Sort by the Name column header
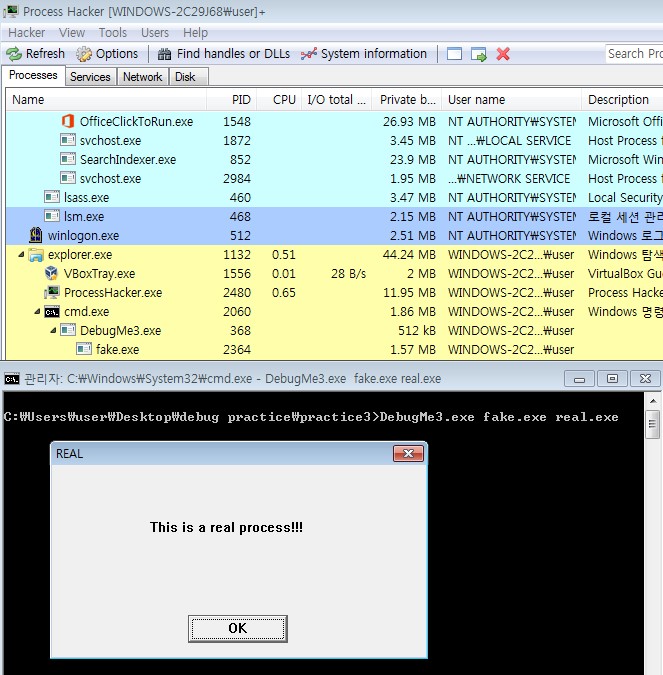 tap(106, 100)
